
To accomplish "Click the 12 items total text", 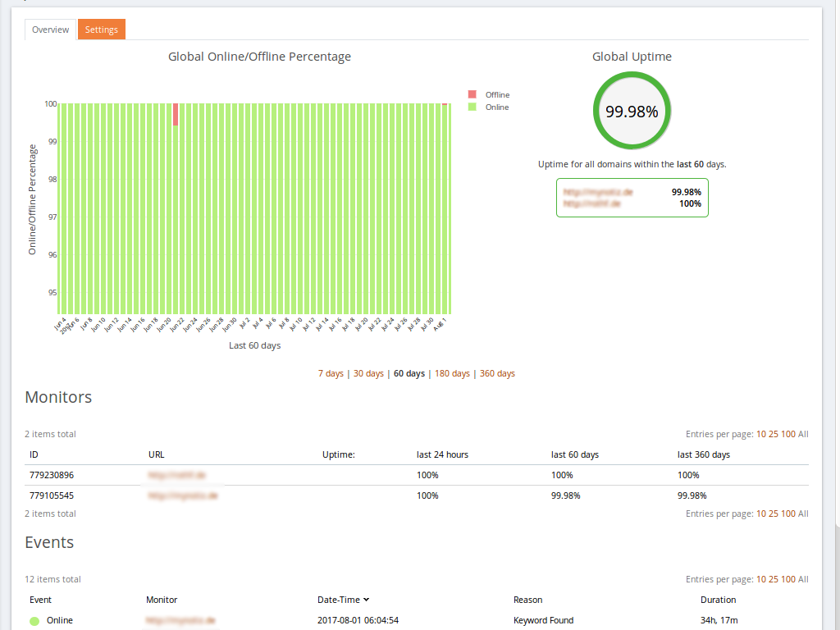I will click(x=53, y=579).
